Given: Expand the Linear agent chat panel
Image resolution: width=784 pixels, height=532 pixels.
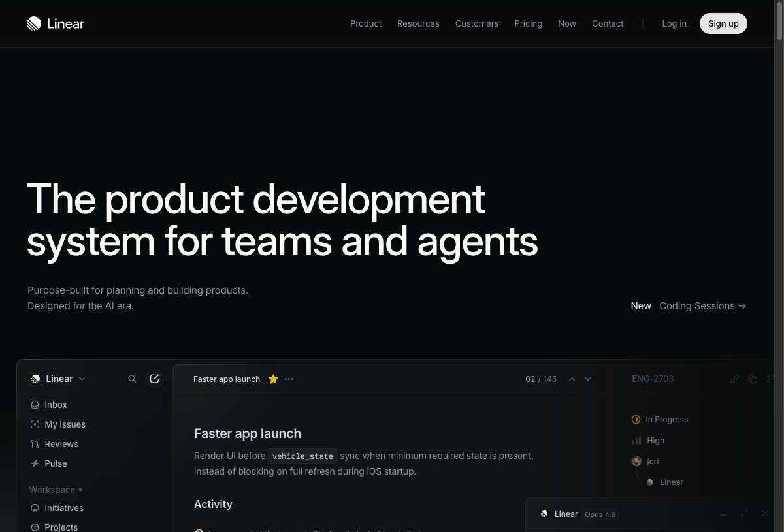Looking at the screenshot, I should tap(744, 514).
